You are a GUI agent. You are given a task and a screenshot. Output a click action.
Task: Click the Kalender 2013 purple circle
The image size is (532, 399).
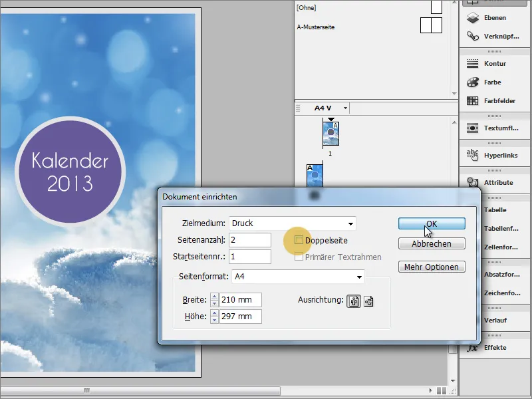point(70,172)
